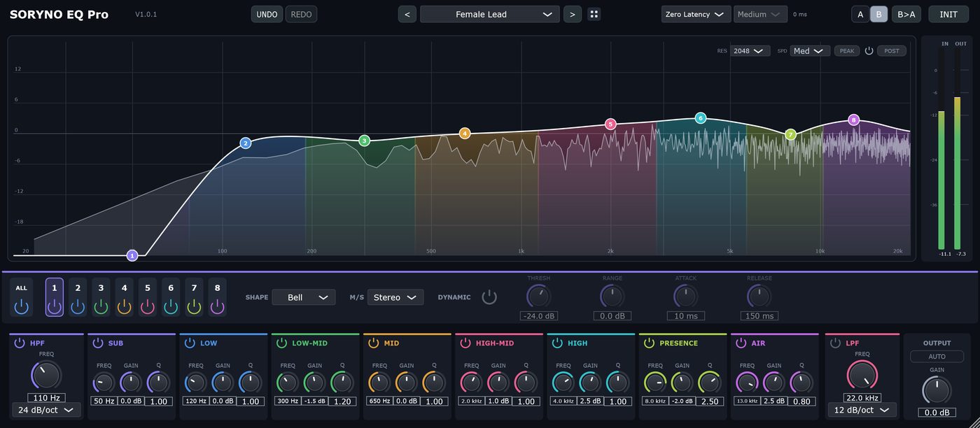Select EQ node 3 on the curve
The height and width of the screenshot is (428, 980).
click(364, 141)
